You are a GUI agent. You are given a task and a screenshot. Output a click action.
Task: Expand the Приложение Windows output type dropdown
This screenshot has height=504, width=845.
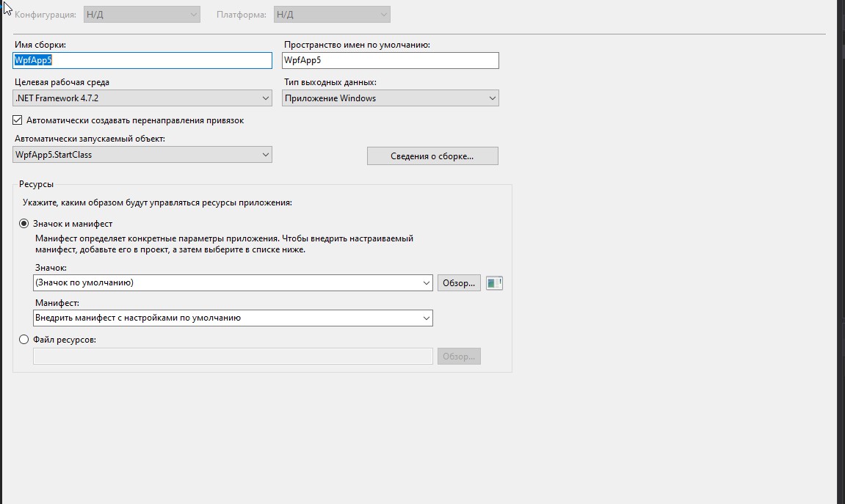390,98
